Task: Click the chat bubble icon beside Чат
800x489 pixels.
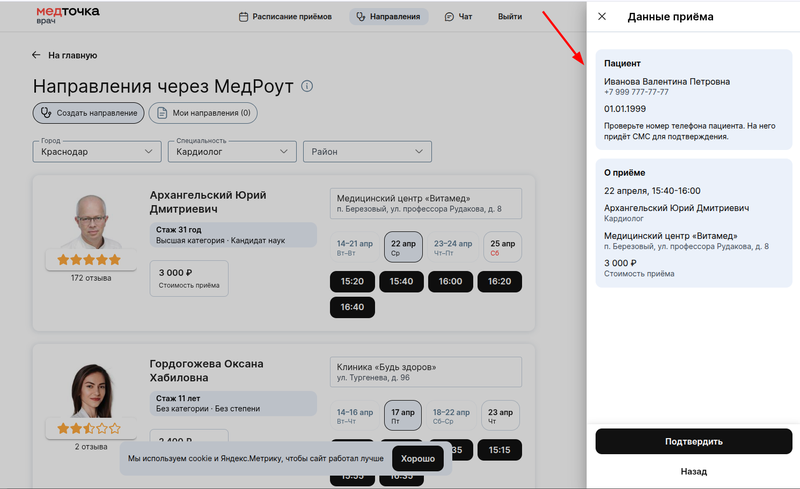Action: pyautogui.click(x=449, y=17)
